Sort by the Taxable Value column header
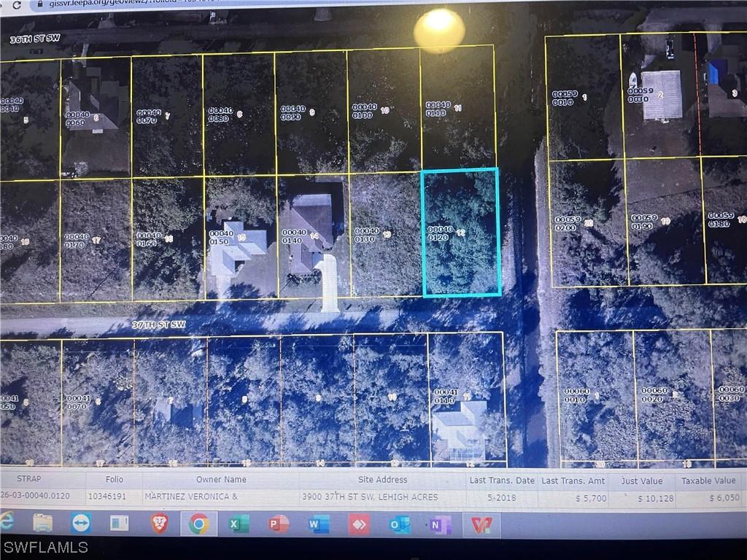Image resolution: width=747 pixels, height=560 pixels. tap(707, 481)
